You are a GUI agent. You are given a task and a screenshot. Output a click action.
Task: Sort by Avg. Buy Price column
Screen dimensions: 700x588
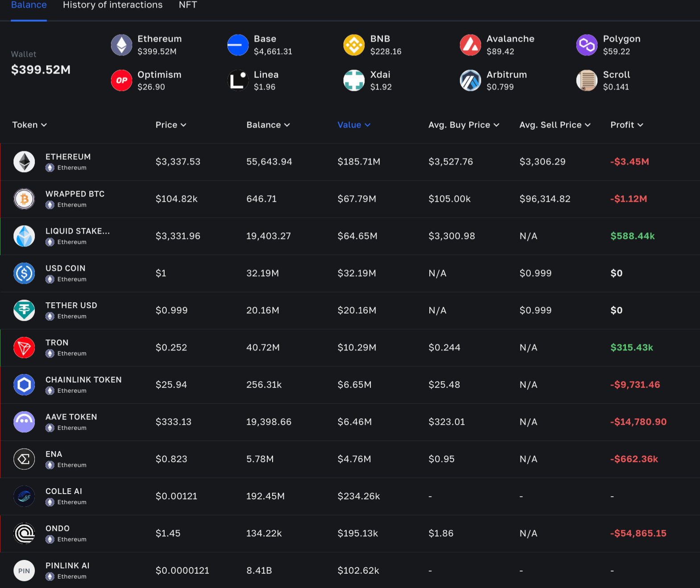pyautogui.click(x=463, y=125)
